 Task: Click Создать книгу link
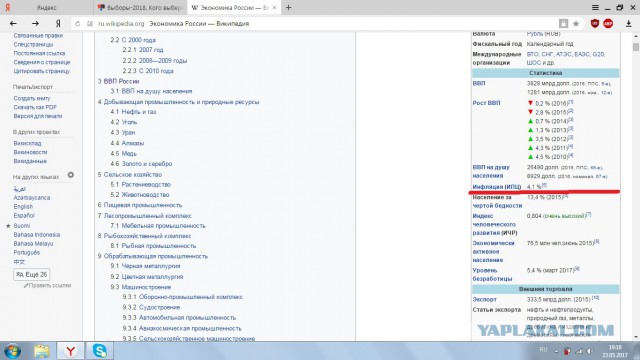pyautogui.click(x=31, y=98)
